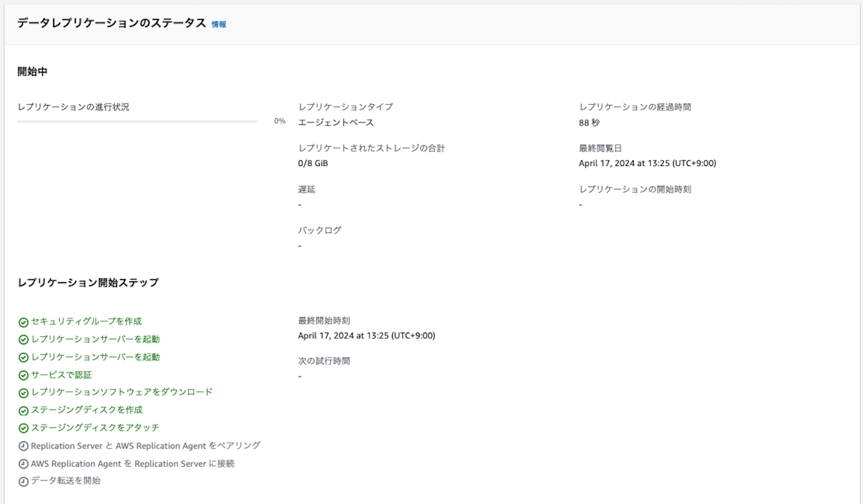Click the エージェントベース value
Image resolution: width=863 pixels, height=504 pixels.
click(336, 123)
